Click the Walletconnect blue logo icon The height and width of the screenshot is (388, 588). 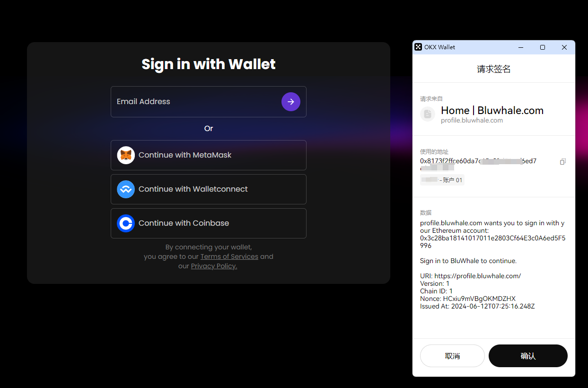pos(126,189)
